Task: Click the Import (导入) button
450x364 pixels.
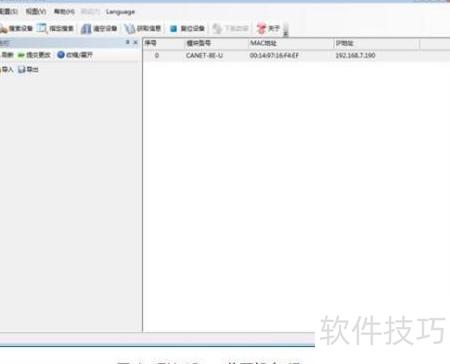Action: (x=7, y=69)
